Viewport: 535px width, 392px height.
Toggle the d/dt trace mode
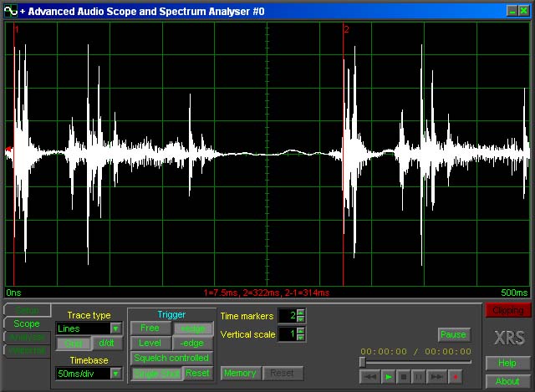(106, 344)
